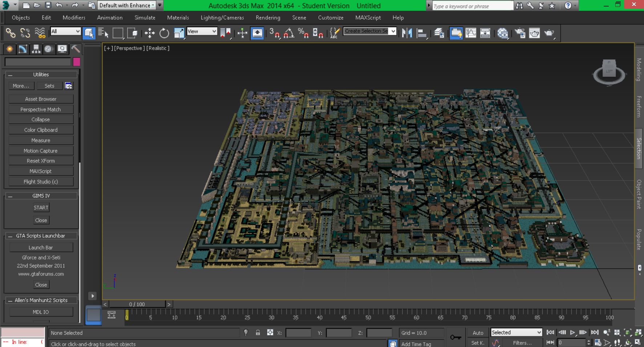Open the Utilities hammer tab
644x347 pixels.
75,49
